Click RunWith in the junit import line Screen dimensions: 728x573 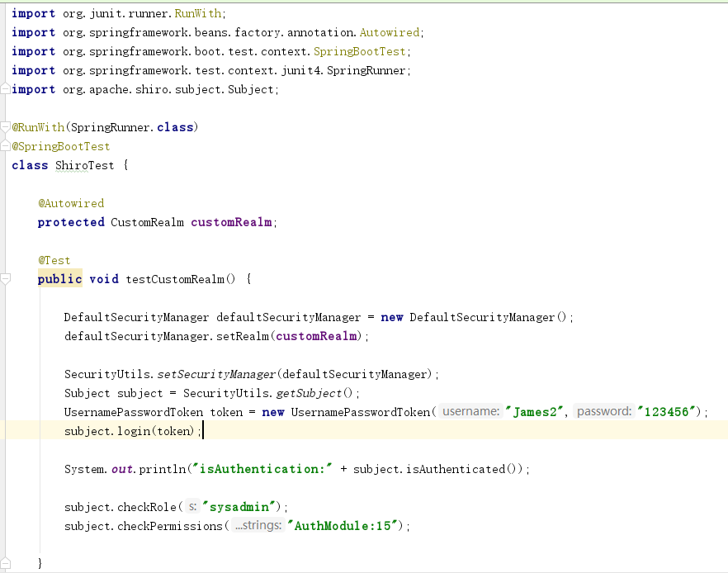(x=198, y=13)
